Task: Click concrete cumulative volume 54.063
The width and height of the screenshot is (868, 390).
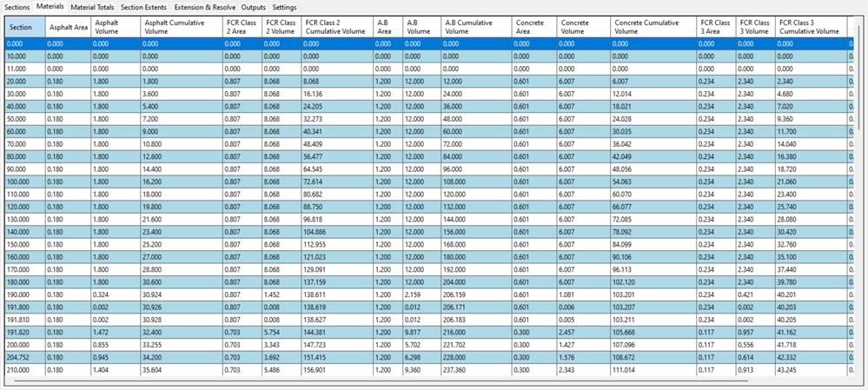Action: (653, 182)
